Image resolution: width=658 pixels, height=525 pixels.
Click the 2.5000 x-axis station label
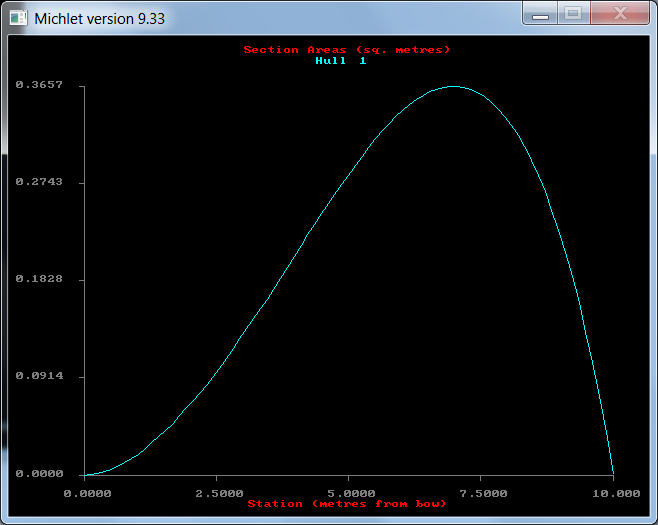pos(218,493)
